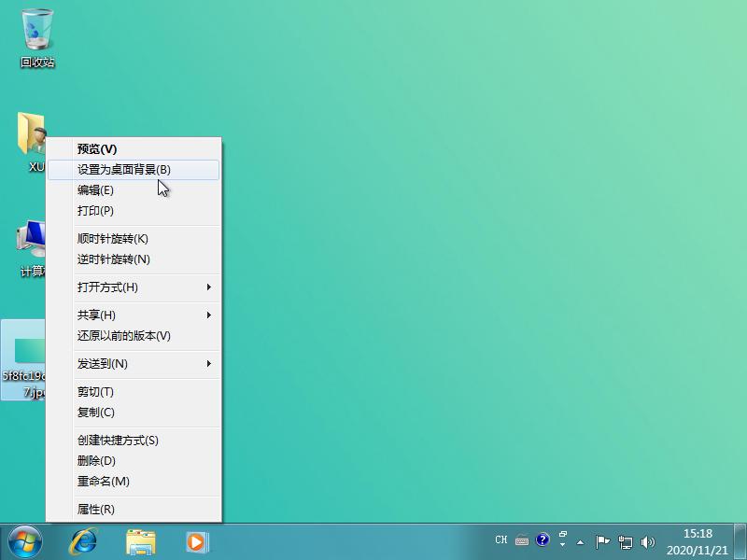Open the Start menu
This screenshot has width=747, height=560.
tap(23, 539)
